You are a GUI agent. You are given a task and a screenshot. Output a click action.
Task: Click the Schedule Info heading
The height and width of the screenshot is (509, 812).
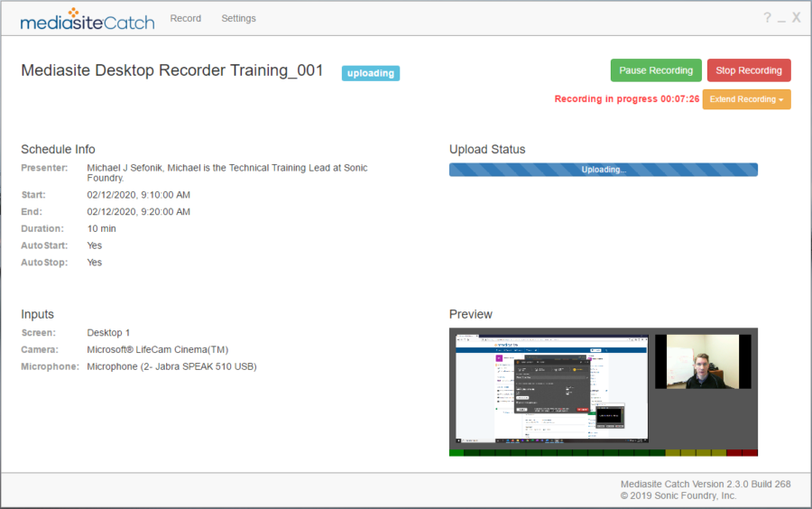58,149
